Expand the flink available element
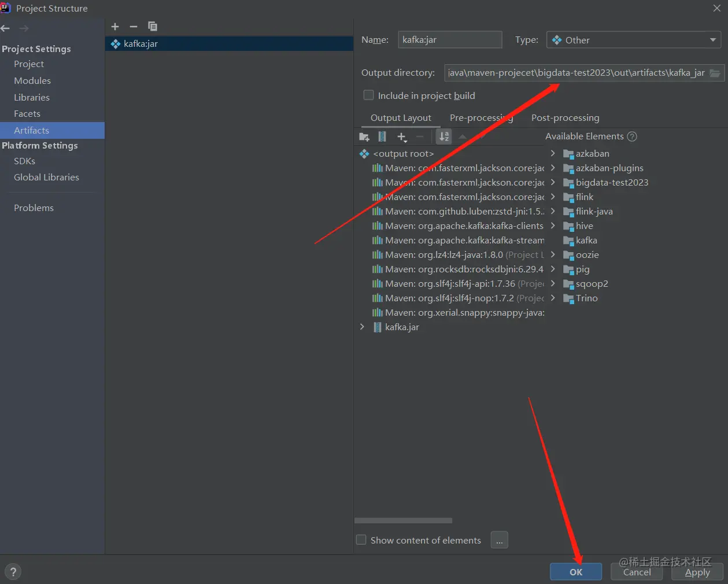Screen dimensions: 728x584 point(553,197)
